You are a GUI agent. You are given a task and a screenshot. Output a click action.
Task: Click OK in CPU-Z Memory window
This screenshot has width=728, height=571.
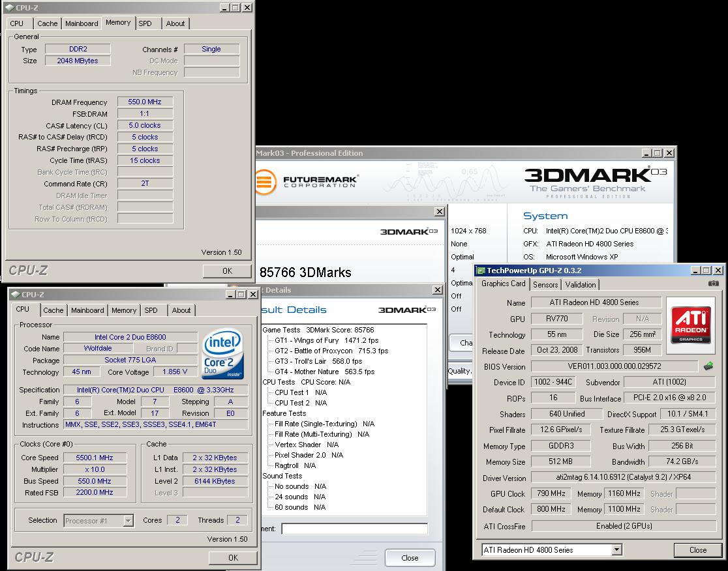[x=227, y=271]
